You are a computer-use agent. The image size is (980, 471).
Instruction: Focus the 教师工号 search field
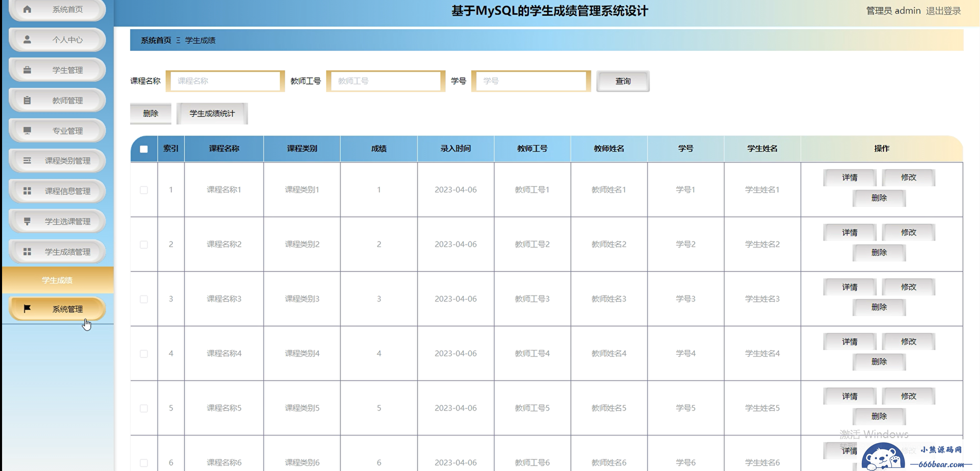[x=386, y=81]
